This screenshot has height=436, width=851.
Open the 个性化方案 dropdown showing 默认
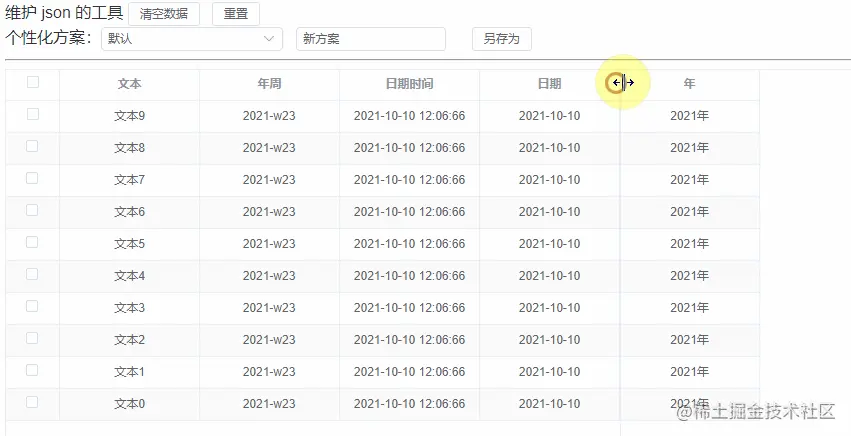(192, 39)
